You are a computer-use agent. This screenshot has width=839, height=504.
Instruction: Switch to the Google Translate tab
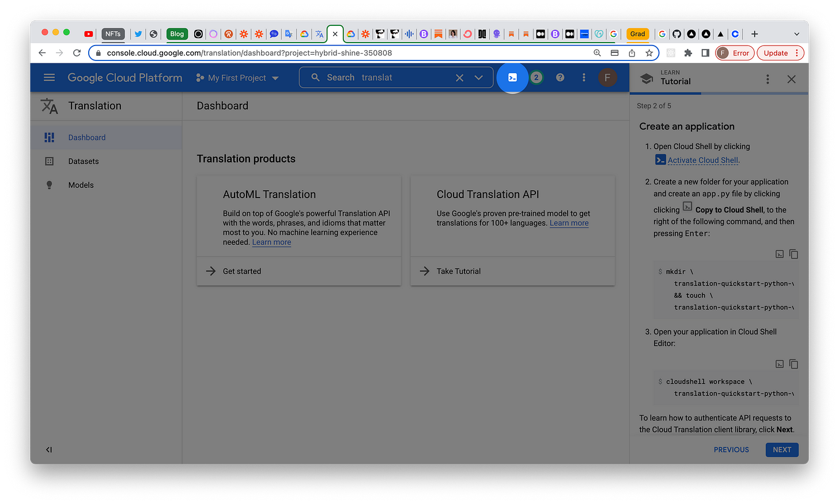pyautogui.click(x=289, y=34)
